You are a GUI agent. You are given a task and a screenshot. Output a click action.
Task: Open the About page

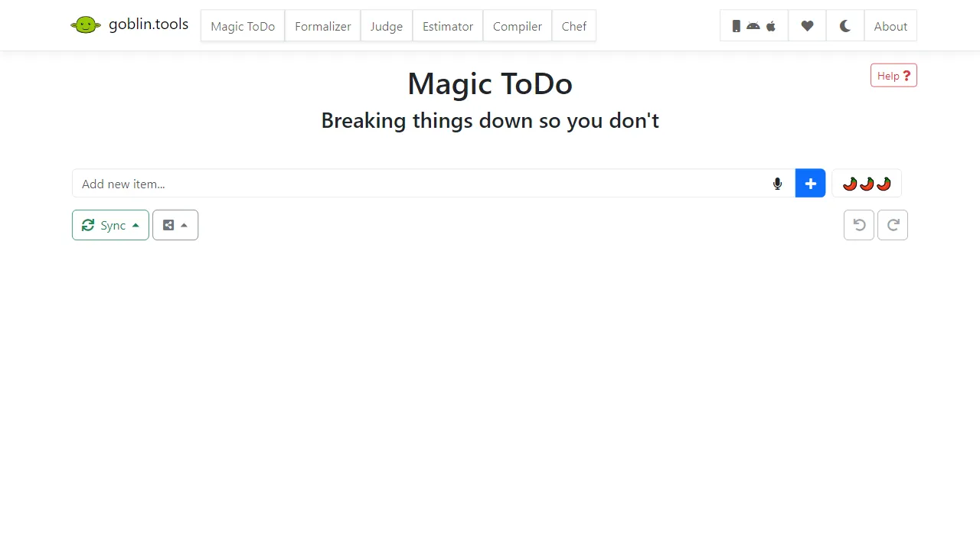click(890, 26)
